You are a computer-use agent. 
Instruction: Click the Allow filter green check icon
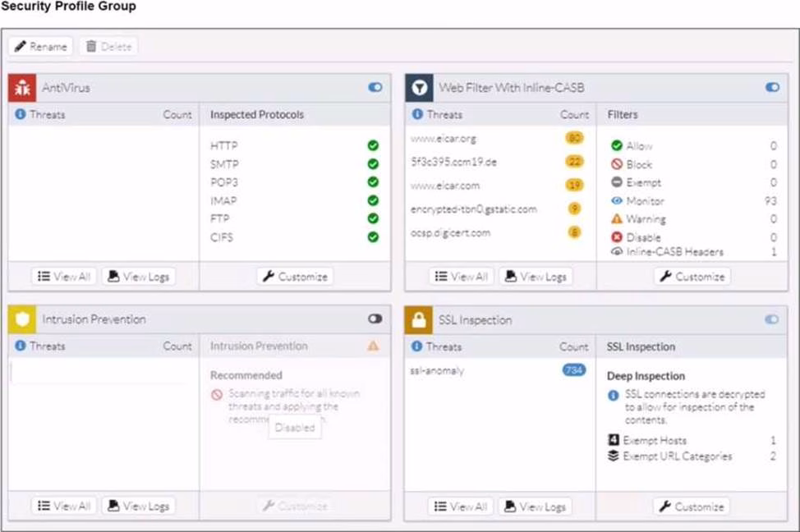[x=617, y=145]
